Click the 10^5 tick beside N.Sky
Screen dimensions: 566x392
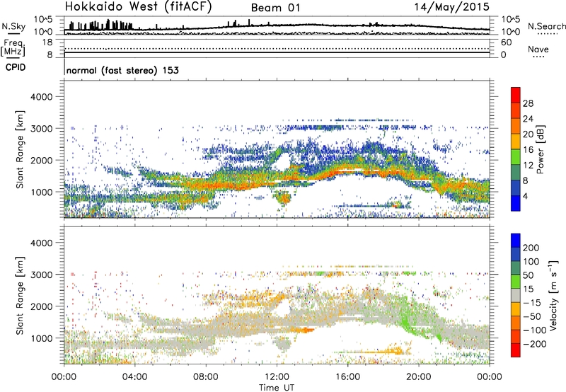tap(44, 19)
